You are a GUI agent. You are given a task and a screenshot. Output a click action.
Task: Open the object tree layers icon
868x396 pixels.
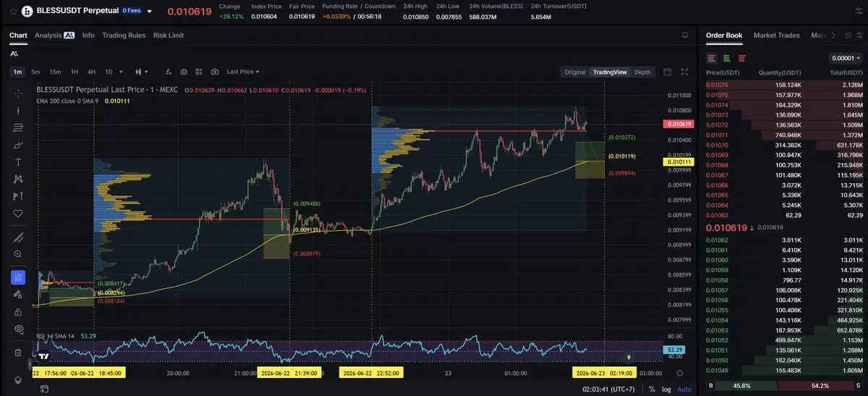click(x=18, y=380)
